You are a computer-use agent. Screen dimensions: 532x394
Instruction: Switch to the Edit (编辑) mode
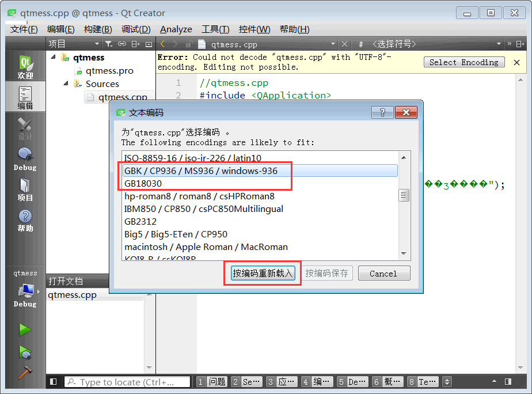tap(25, 97)
